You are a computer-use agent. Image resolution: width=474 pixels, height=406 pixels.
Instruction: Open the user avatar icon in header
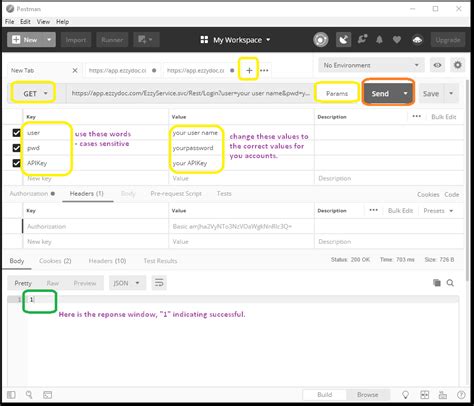pyautogui.click(x=417, y=40)
